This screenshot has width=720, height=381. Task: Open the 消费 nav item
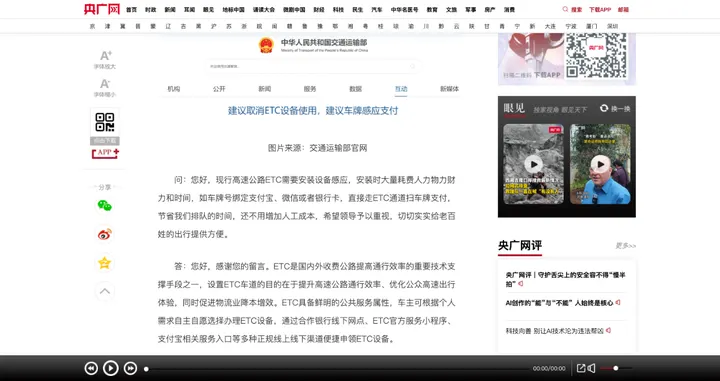tap(509, 10)
